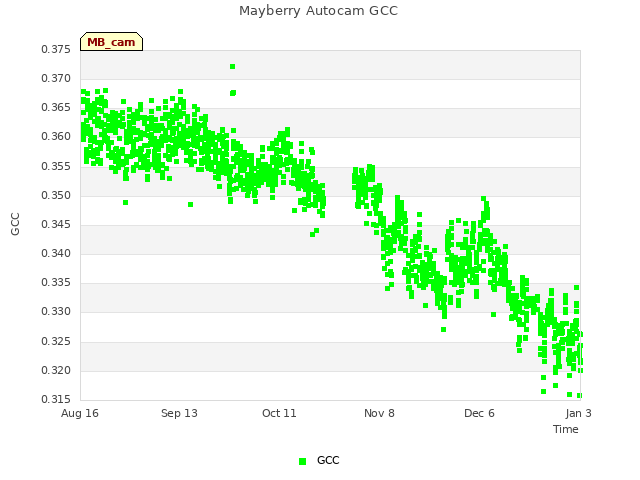Click the GCC legend text label
This screenshot has height=480, width=640.
(328, 460)
